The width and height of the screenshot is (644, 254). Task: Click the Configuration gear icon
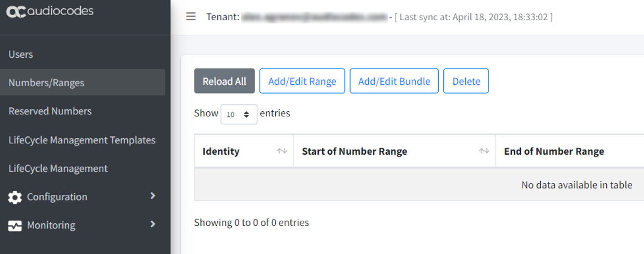click(x=15, y=197)
